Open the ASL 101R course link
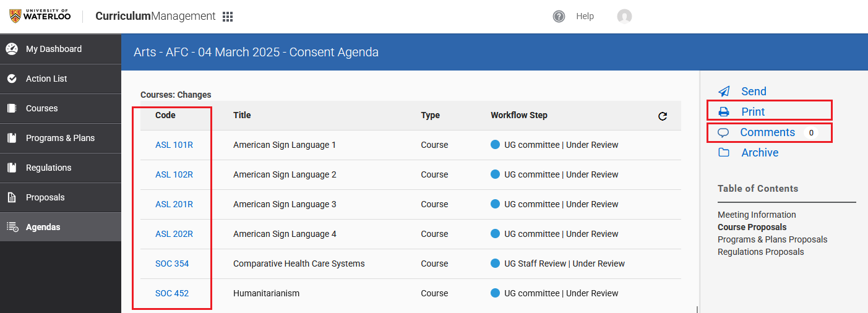This screenshot has height=313, width=868. coord(174,145)
